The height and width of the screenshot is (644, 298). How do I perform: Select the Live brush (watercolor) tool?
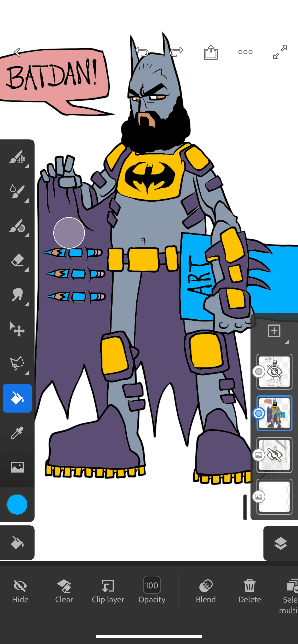click(17, 191)
